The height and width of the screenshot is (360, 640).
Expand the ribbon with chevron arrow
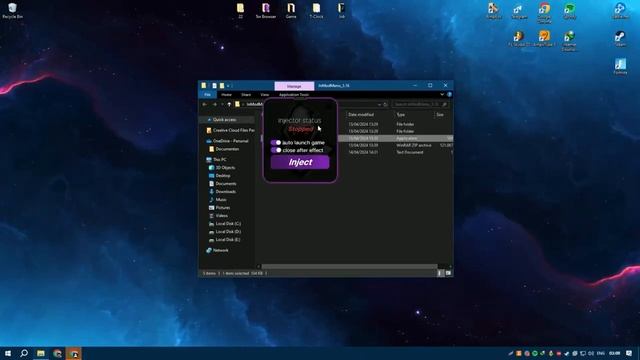442,95
